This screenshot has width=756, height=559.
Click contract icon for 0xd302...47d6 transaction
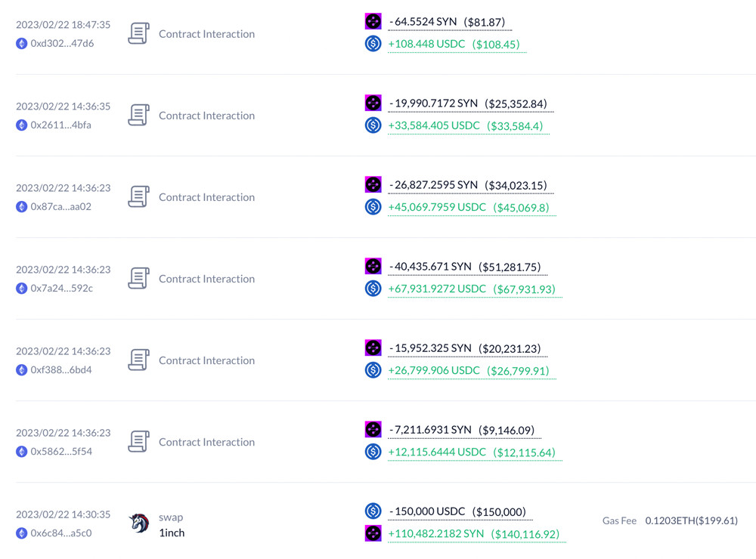(x=138, y=33)
